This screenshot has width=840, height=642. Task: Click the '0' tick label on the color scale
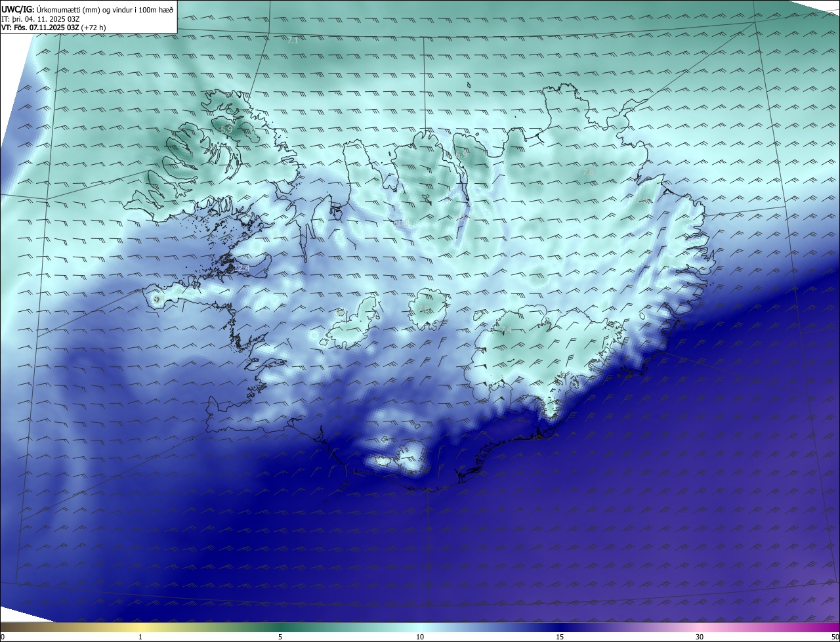[x=3, y=637]
